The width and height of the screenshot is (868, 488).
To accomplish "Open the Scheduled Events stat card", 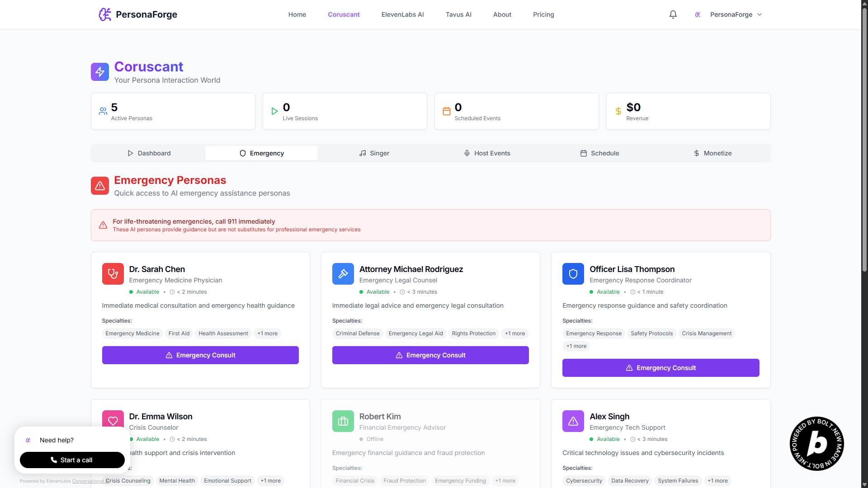I will coord(516,111).
